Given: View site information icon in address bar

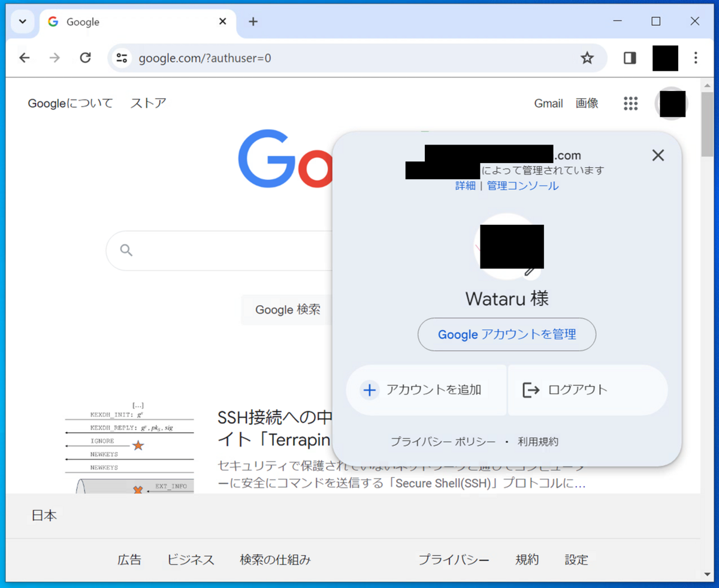Looking at the screenshot, I should click(x=122, y=58).
